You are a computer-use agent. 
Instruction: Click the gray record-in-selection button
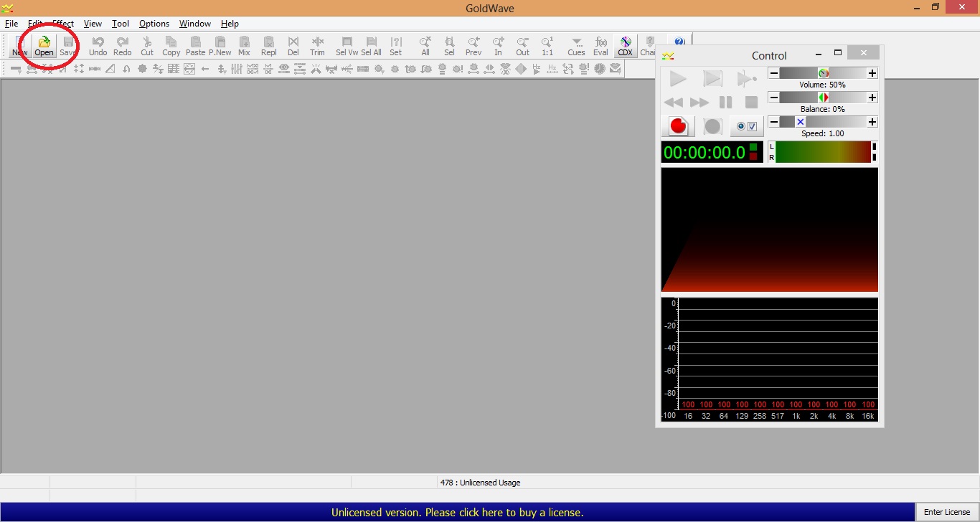[712, 126]
